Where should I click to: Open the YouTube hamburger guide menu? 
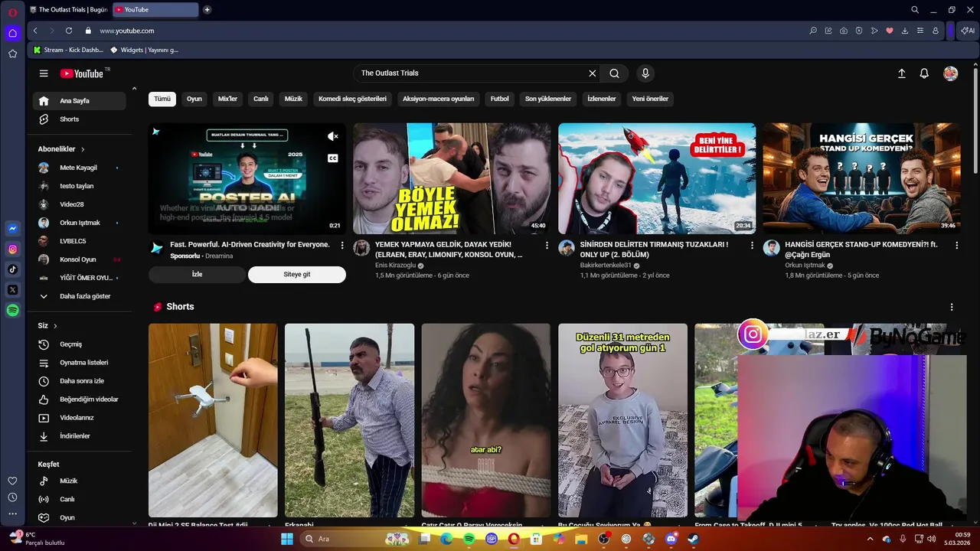(x=44, y=73)
